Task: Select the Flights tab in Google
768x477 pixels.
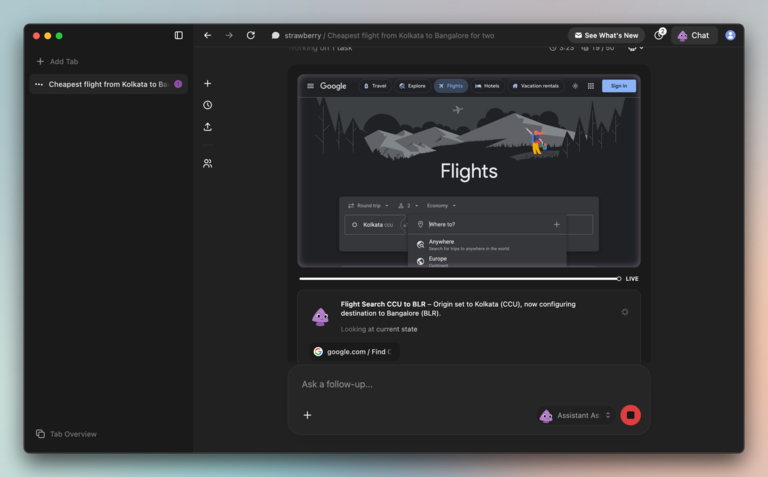Action: pos(451,86)
